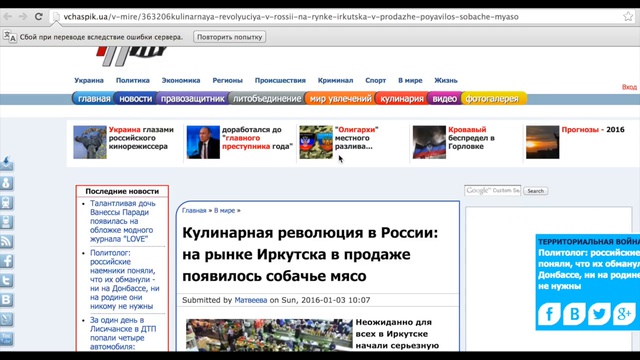Switch to the кулинария tab
This screenshot has width=640, height=360.
(402, 99)
